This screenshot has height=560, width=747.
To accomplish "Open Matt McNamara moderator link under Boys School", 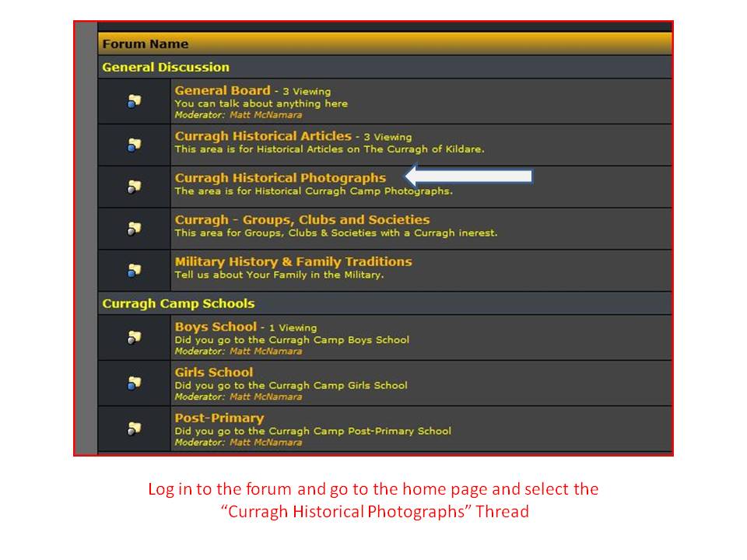I will [266, 351].
